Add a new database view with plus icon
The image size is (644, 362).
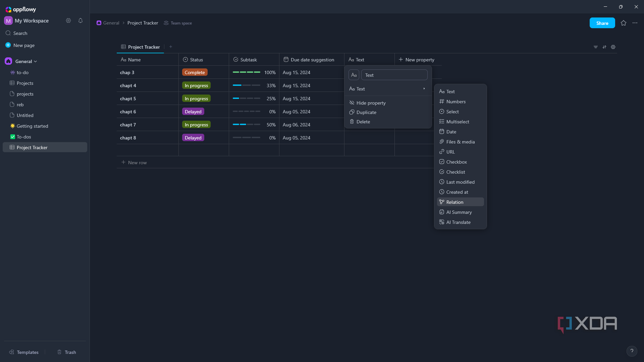(170, 47)
